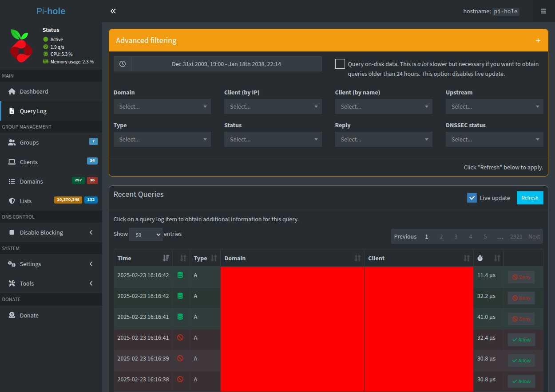Open Groups management page

(51, 142)
